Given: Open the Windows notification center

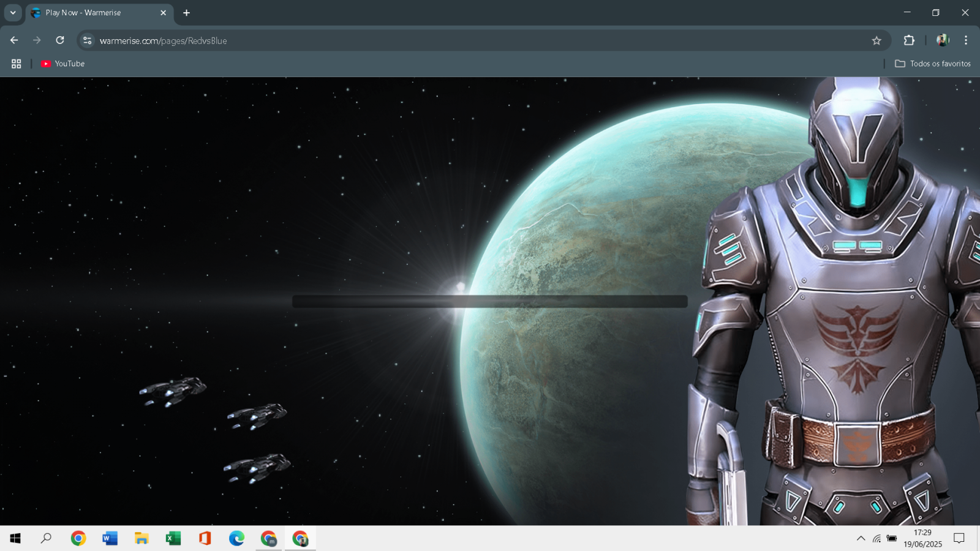Looking at the screenshot, I should pyautogui.click(x=959, y=538).
